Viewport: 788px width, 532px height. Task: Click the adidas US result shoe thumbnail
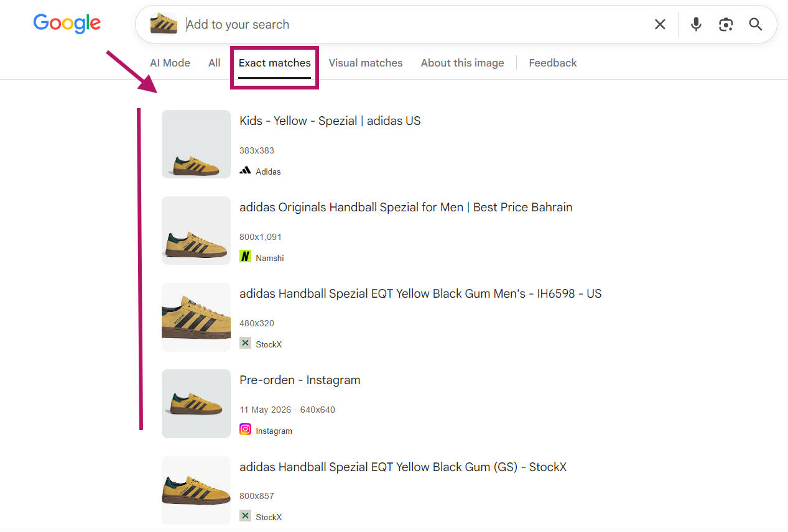(196, 144)
